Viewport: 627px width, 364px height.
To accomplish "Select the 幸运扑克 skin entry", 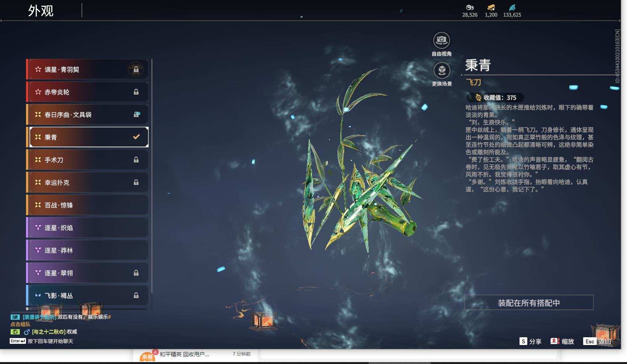I will pos(87,182).
